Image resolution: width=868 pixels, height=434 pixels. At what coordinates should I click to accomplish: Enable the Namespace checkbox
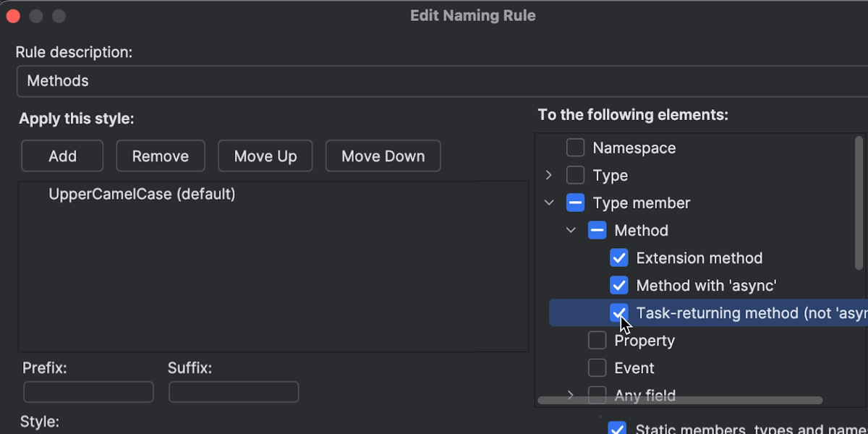pos(575,148)
